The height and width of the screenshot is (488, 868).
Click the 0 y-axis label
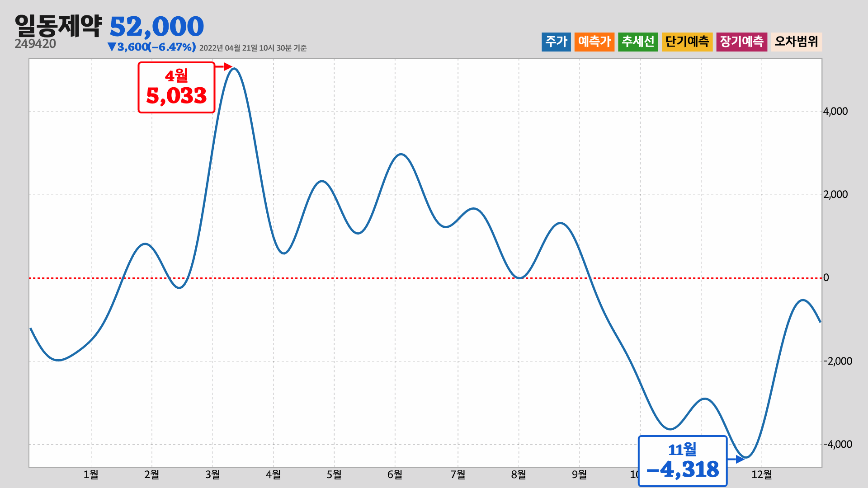point(826,278)
